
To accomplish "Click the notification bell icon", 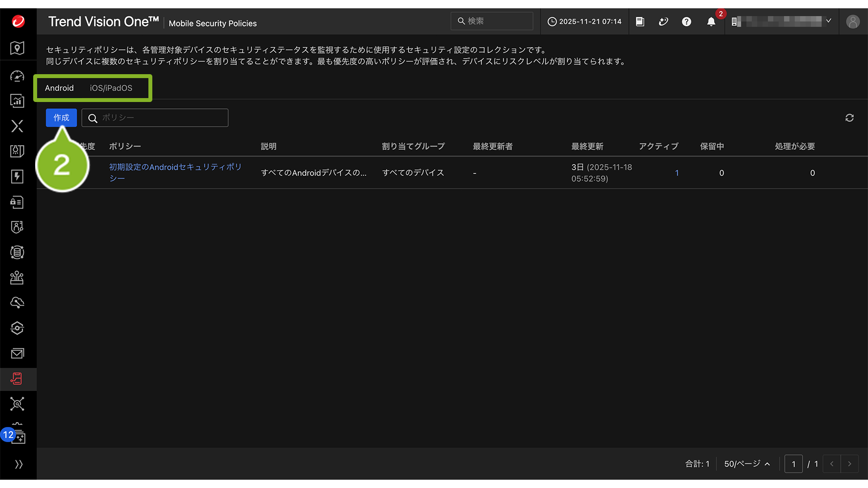I will pos(711,21).
